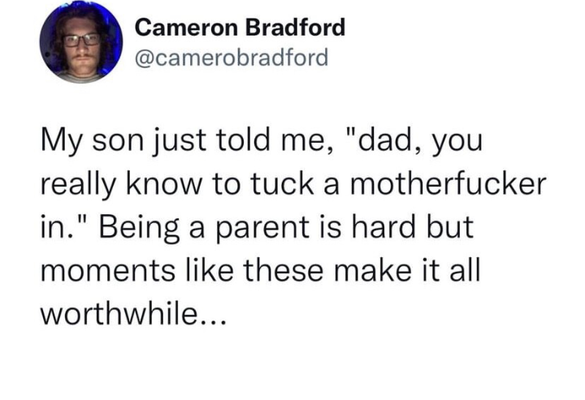This screenshot has height=400, width=585.
Task: Select the tweet line starting with "really know"
Action: coord(293,185)
